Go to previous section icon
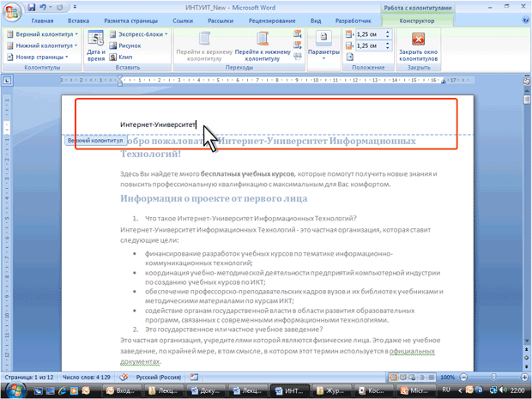 pos(298,33)
